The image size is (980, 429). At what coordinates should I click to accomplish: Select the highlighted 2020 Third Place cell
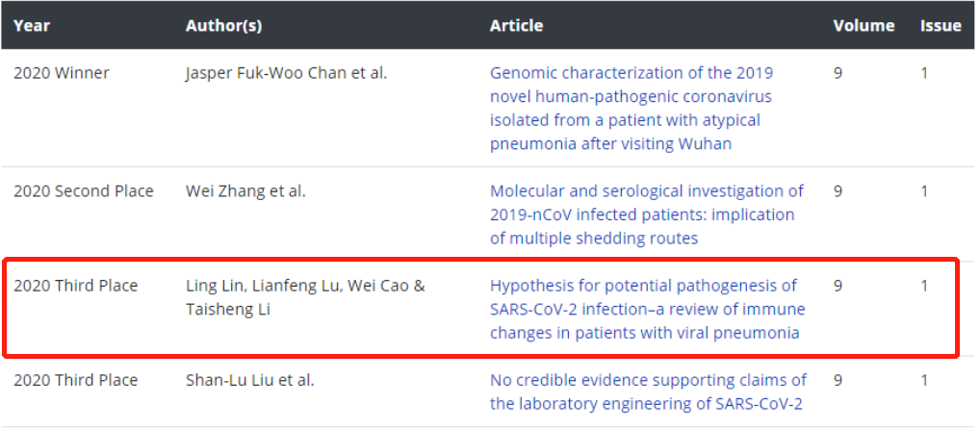point(76,286)
